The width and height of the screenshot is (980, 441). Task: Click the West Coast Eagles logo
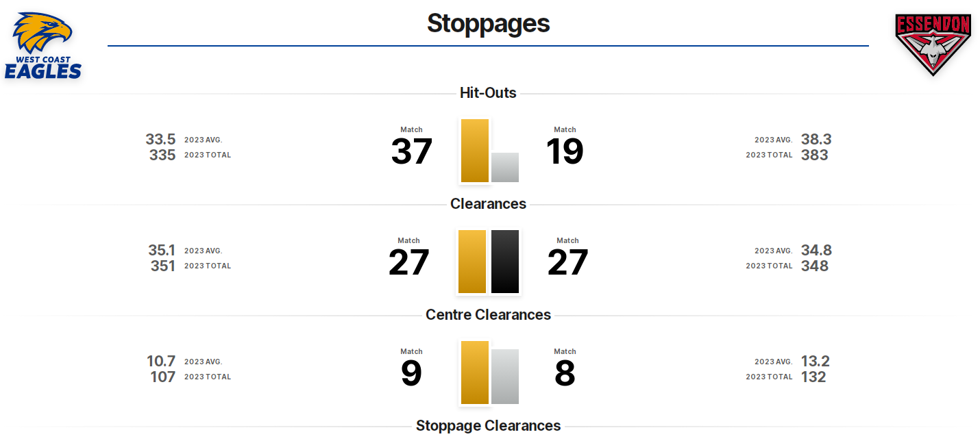43,46
